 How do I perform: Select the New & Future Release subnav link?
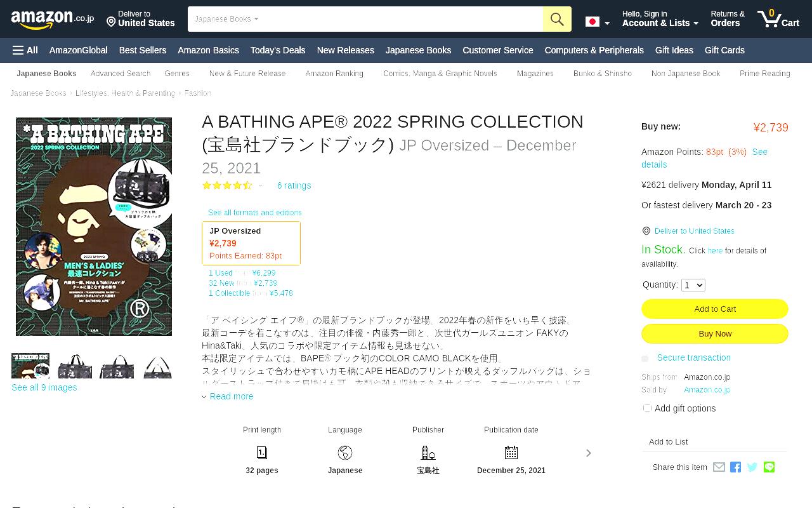pos(247,74)
